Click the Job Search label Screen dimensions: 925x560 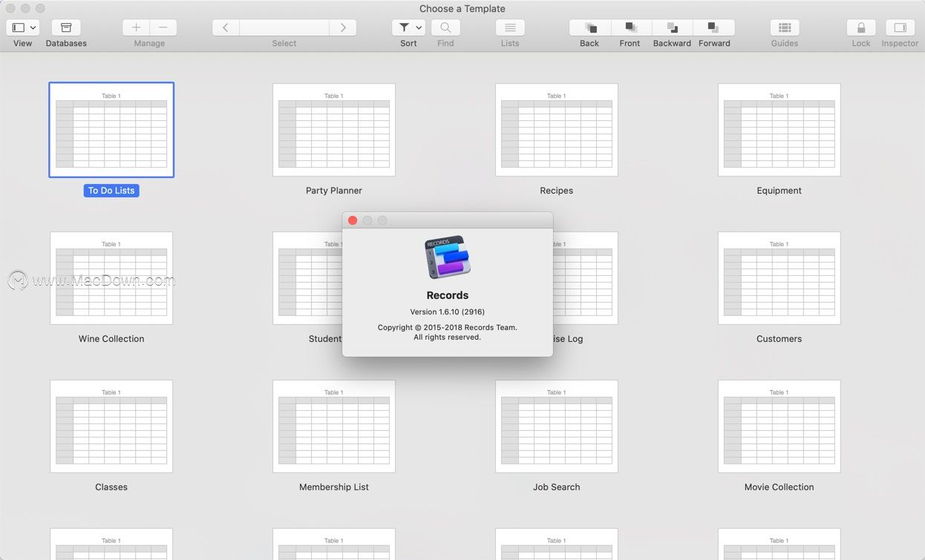557,487
